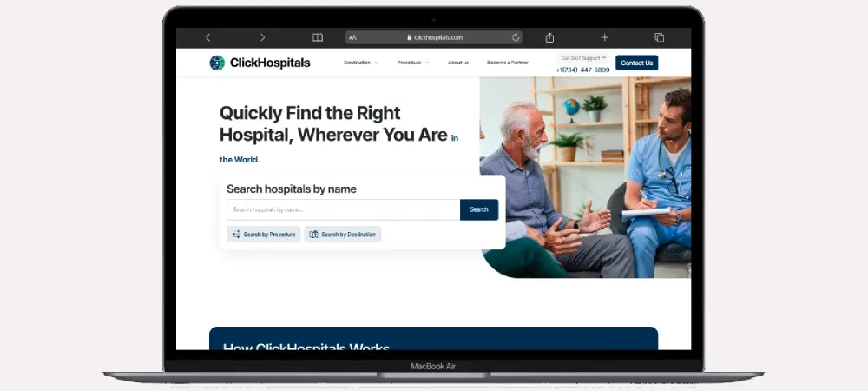Click the How ClickHospitals Works heading
The height and width of the screenshot is (391, 868).
[x=306, y=346]
